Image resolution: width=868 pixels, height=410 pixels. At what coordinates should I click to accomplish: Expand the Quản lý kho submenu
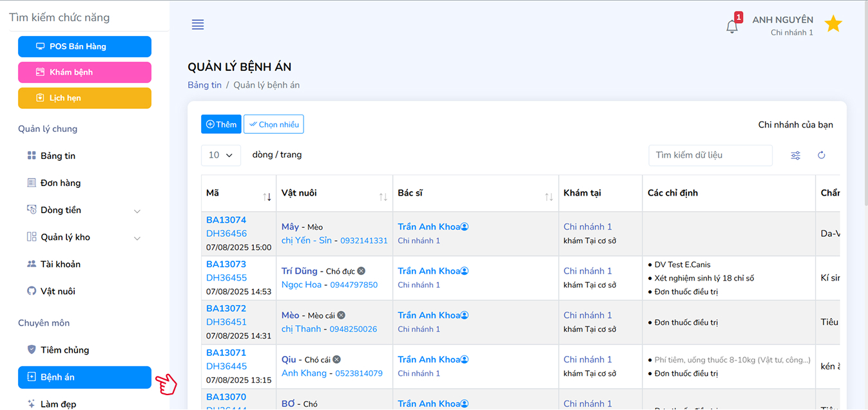point(137,238)
